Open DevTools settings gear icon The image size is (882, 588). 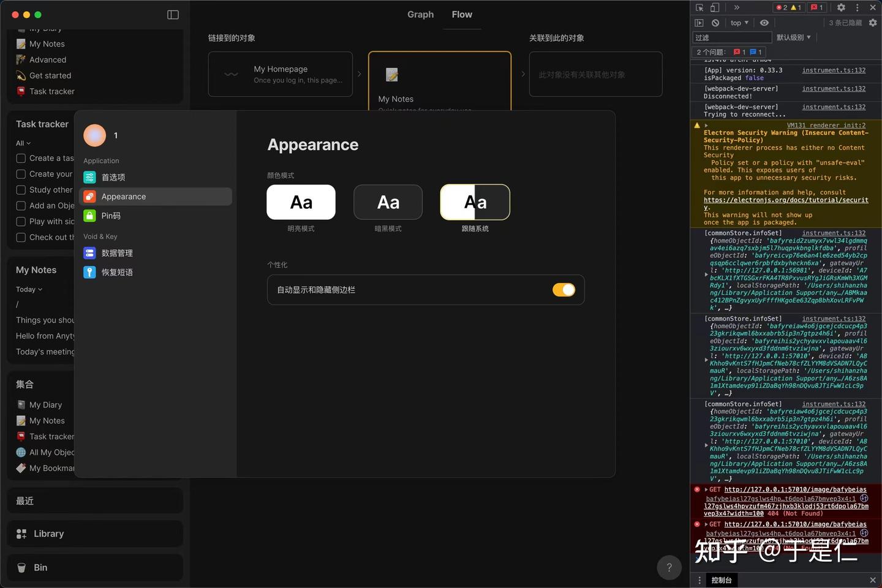coord(841,7)
